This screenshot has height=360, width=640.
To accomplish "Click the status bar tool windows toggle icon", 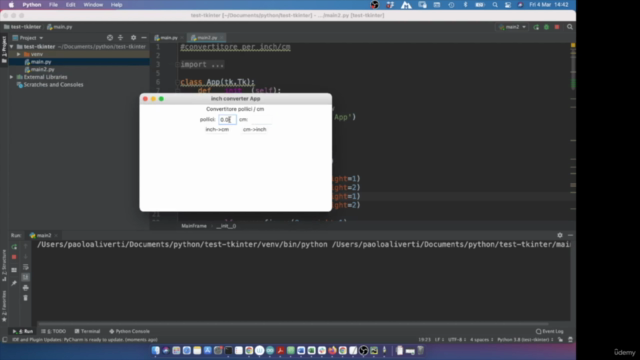I will pyautogui.click(x=4, y=340).
